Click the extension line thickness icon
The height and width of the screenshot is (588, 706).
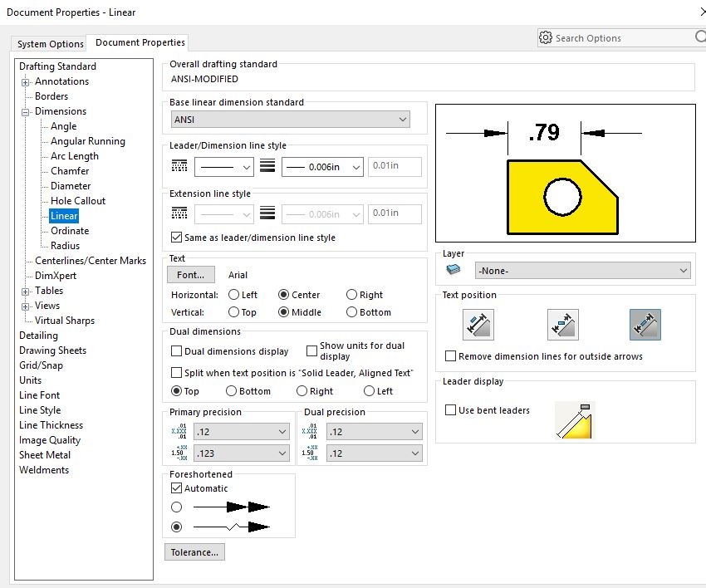(x=267, y=213)
